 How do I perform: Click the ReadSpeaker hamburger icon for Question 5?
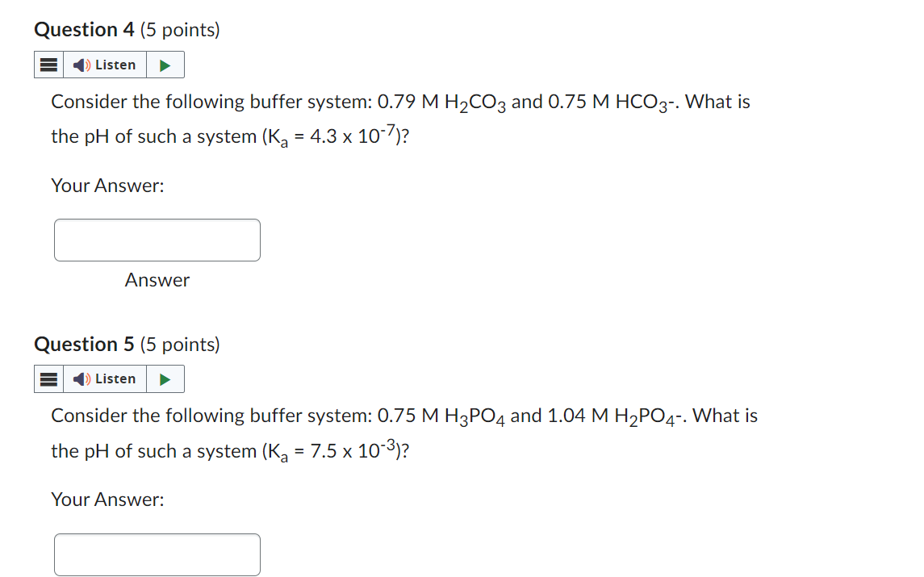48,378
